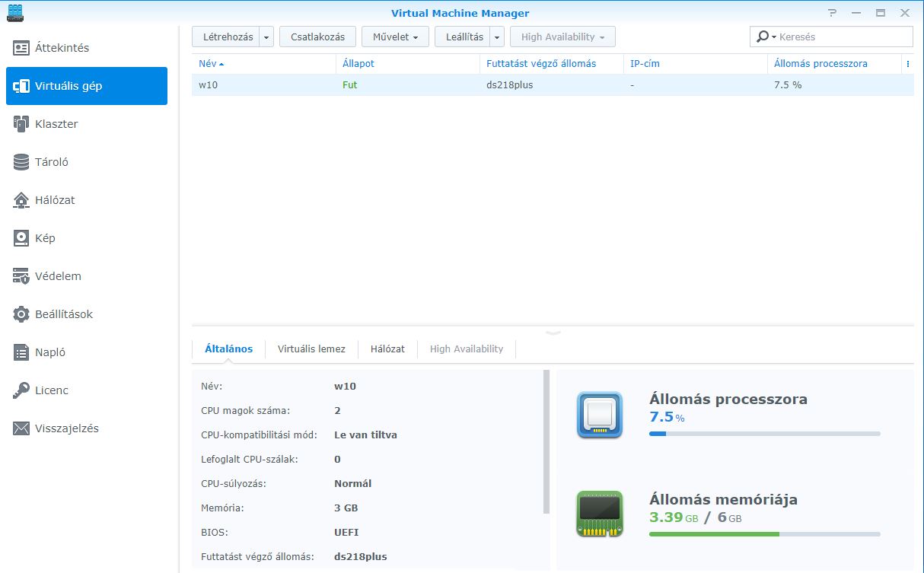The height and width of the screenshot is (573, 924).
Task: Open the Tároló storage icon
Action: [x=21, y=162]
